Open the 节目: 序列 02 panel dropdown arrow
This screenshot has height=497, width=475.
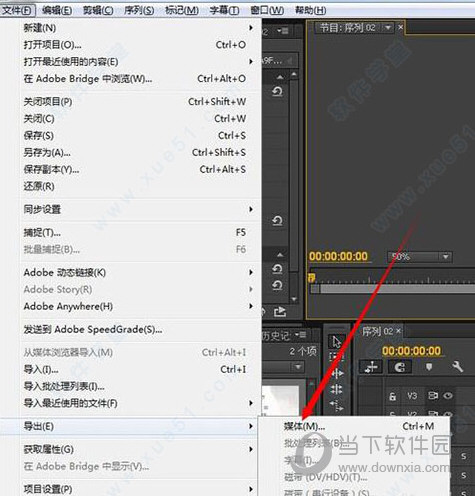tap(388, 27)
